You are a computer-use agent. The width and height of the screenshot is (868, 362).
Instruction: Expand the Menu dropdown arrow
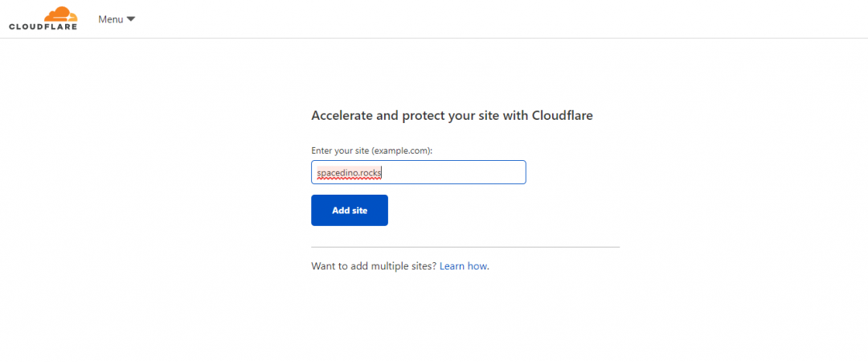tap(131, 19)
